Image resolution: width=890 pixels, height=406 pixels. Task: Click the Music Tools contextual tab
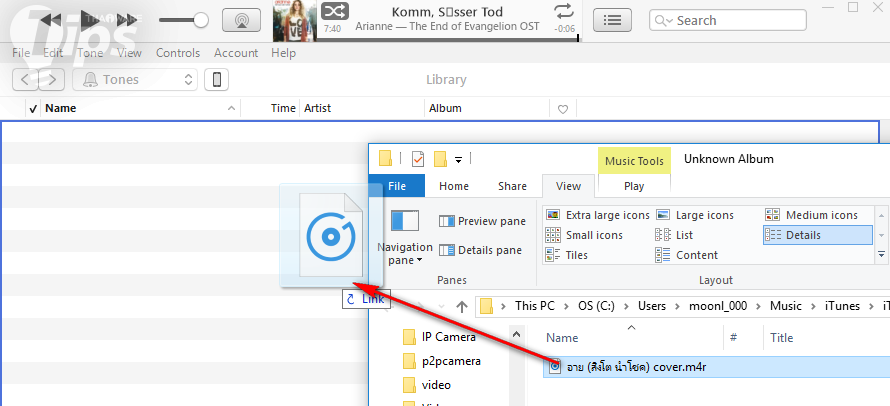(634, 161)
